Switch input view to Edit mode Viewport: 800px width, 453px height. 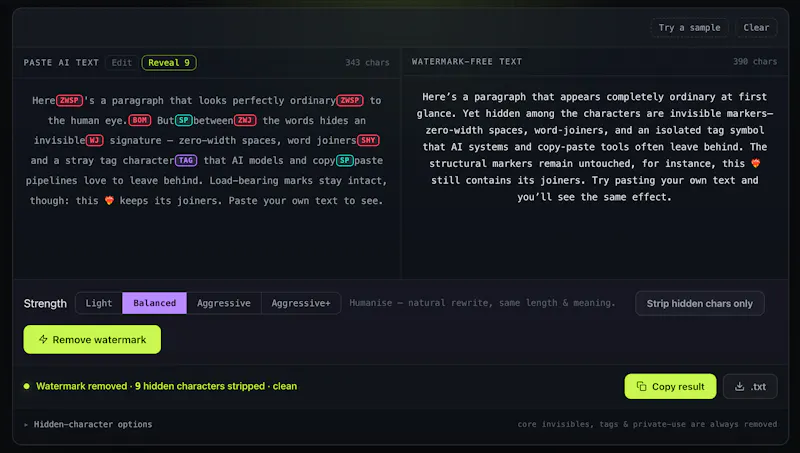point(121,63)
